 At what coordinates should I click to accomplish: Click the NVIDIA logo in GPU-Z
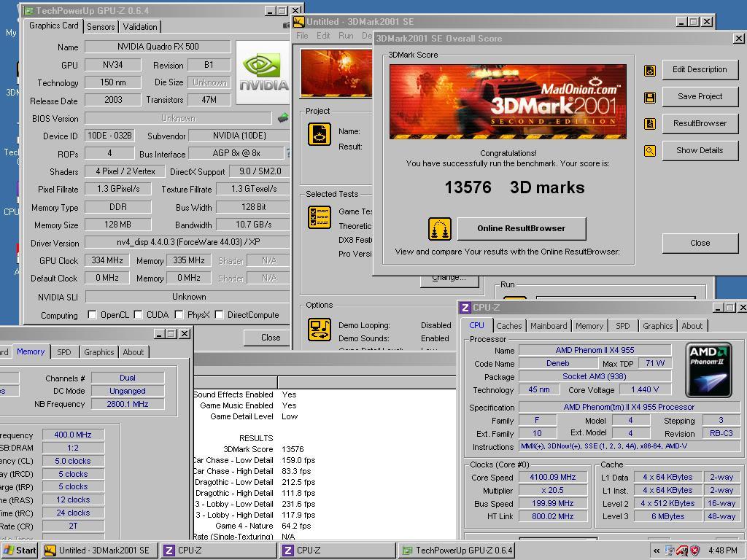[x=263, y=72]
